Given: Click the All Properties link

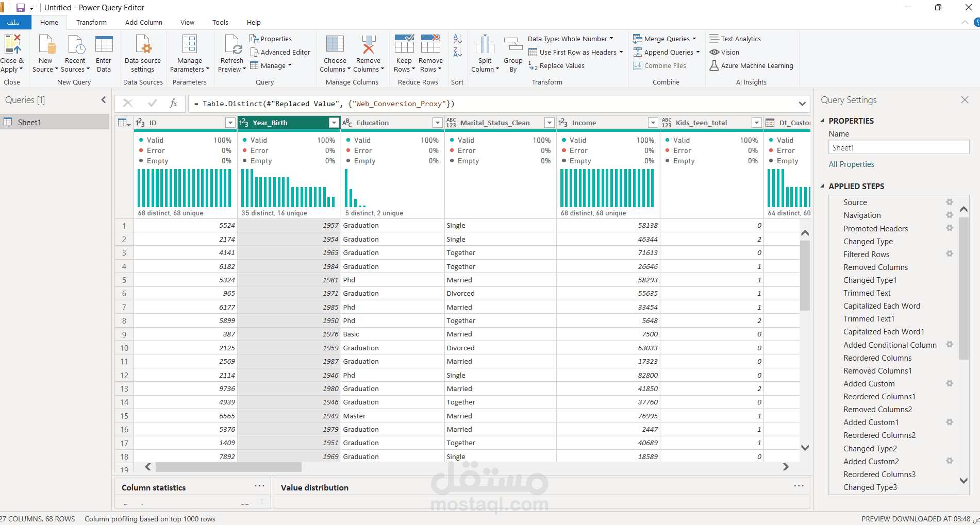Looking at the screenshot, I should 851,164.
